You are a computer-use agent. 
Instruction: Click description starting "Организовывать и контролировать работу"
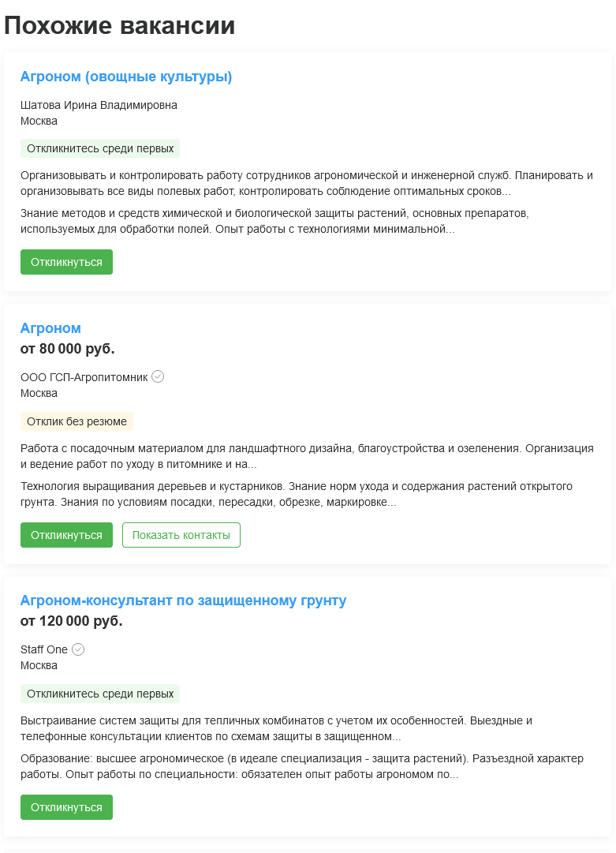306,183
